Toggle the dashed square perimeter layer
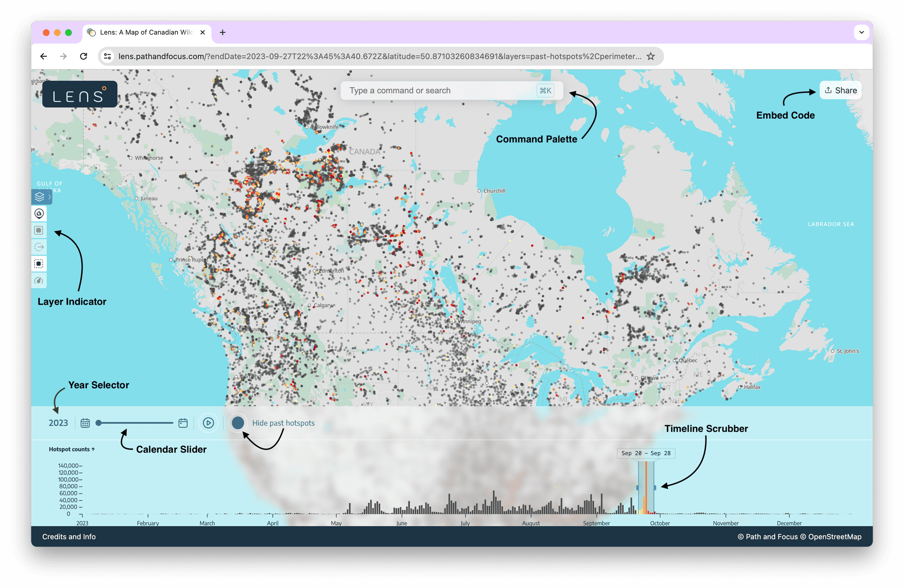904x588 pixels. pyautogui.click(x=39, y=264)
